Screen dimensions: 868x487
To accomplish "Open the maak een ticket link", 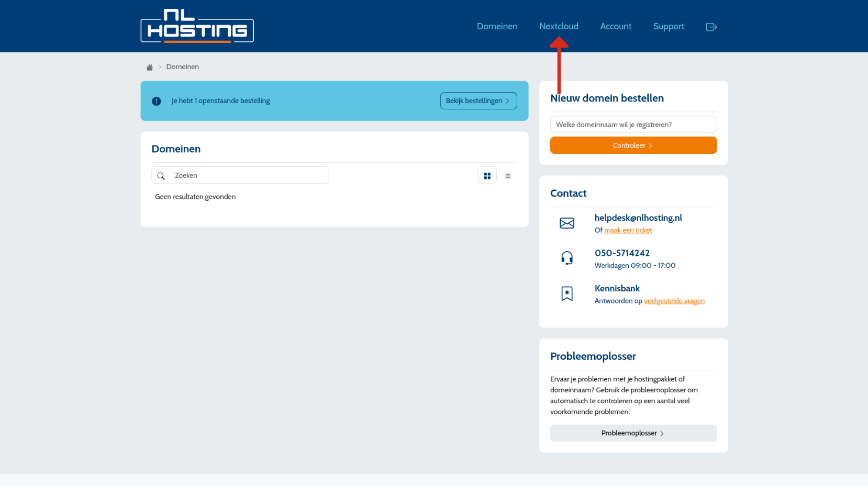I will (x=628, y=230).
